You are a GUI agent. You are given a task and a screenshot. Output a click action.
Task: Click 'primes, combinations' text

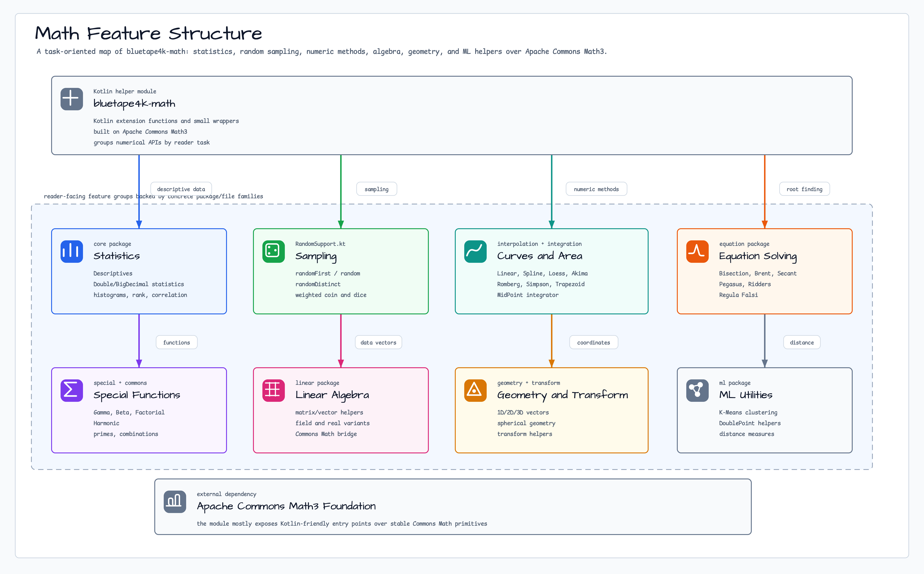click(126, 434)
